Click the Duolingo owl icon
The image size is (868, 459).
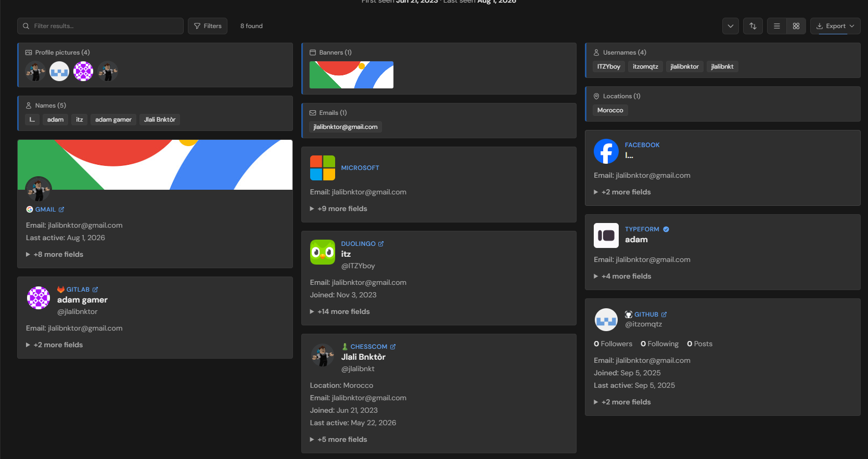pos(323,252)
